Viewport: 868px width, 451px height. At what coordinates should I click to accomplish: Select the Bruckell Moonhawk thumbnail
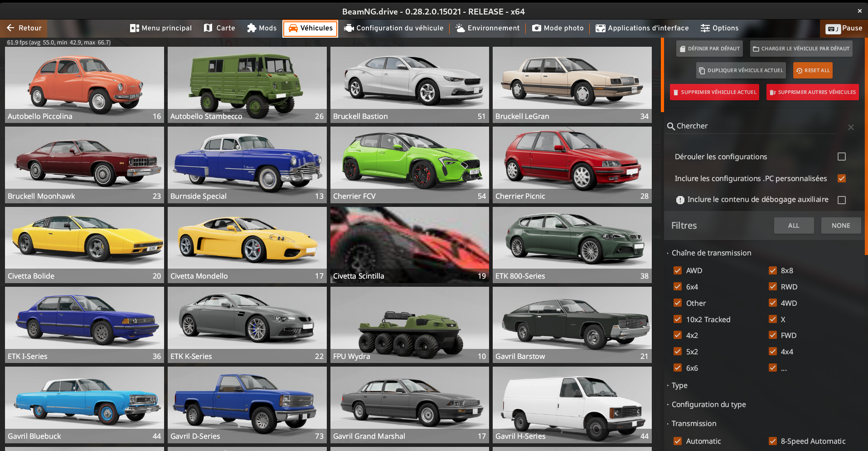coord(85,165)
